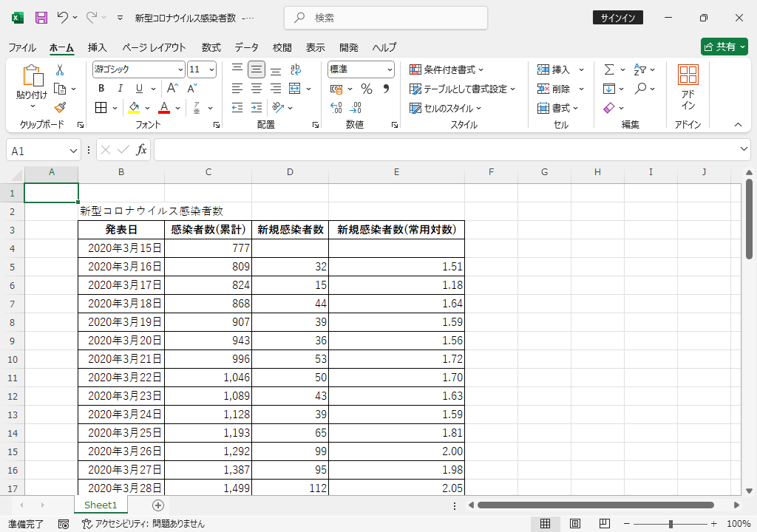
Task: Click the Borders icon
Action: tap(101, 108)
